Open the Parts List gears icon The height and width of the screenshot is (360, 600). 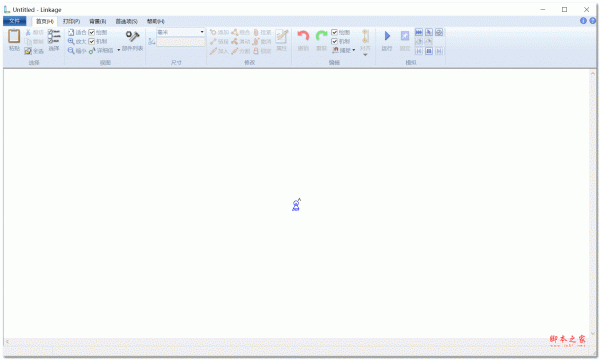pyautogui.click(x=132, y=37)
